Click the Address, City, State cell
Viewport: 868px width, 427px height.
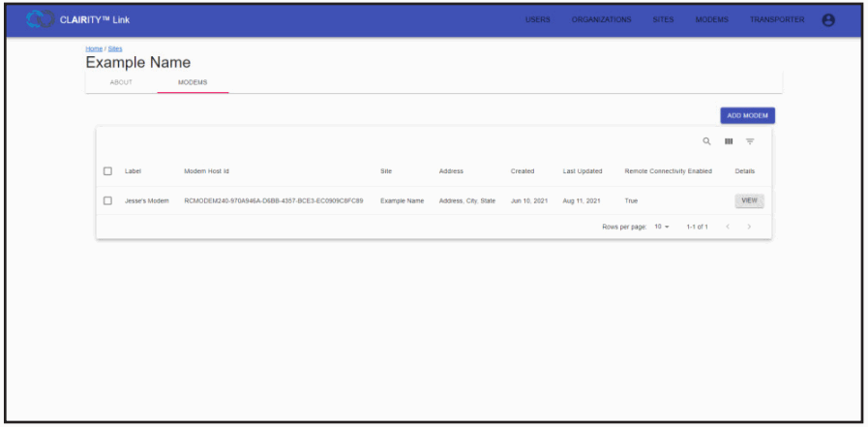(467, 200)
